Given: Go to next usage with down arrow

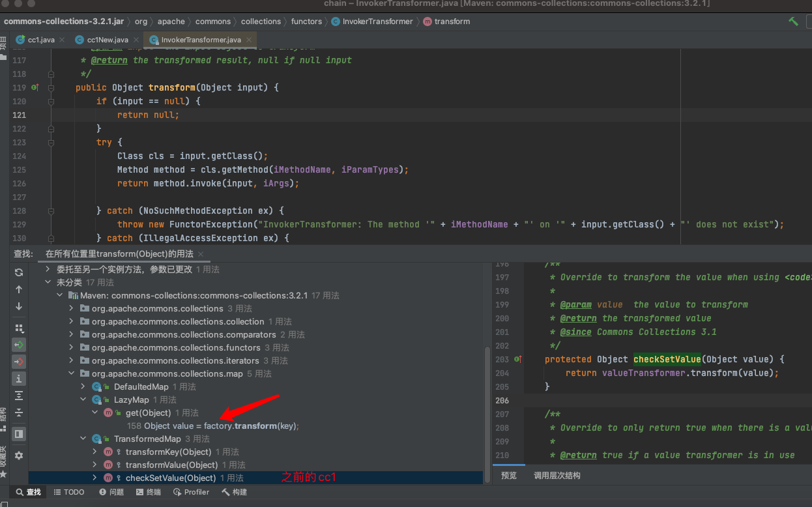Looking at the screenshot, I should coord(19,306).
